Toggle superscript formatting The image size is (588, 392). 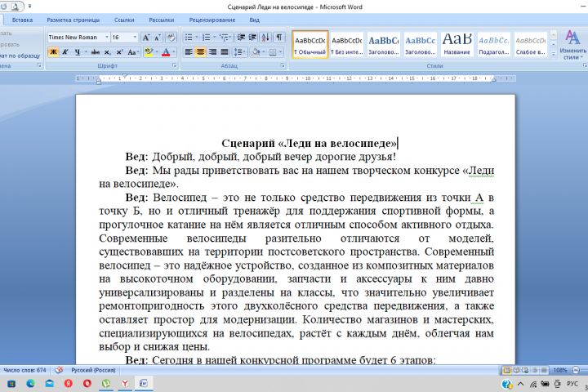pos(119,52)
